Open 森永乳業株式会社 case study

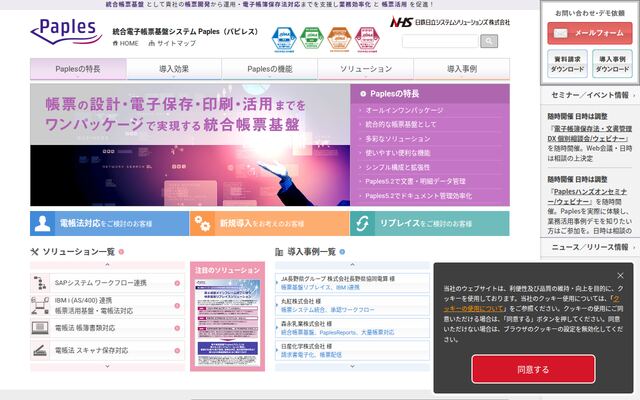tap(352, 328)
